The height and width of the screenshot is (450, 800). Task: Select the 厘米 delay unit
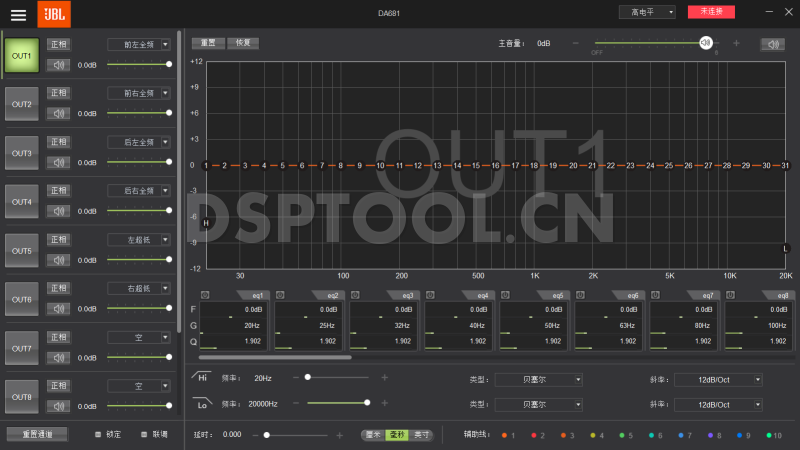coord(373,435)
